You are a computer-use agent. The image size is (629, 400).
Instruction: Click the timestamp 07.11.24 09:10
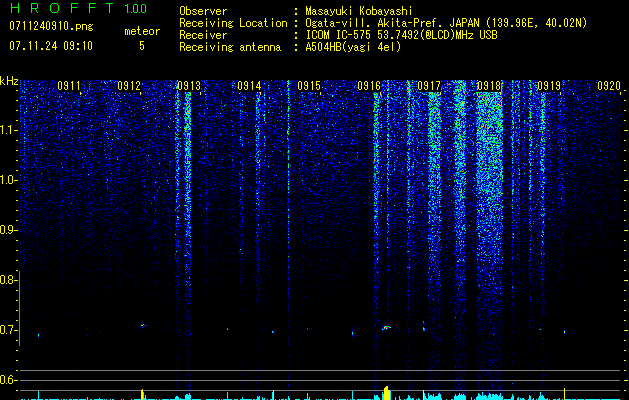51,46
